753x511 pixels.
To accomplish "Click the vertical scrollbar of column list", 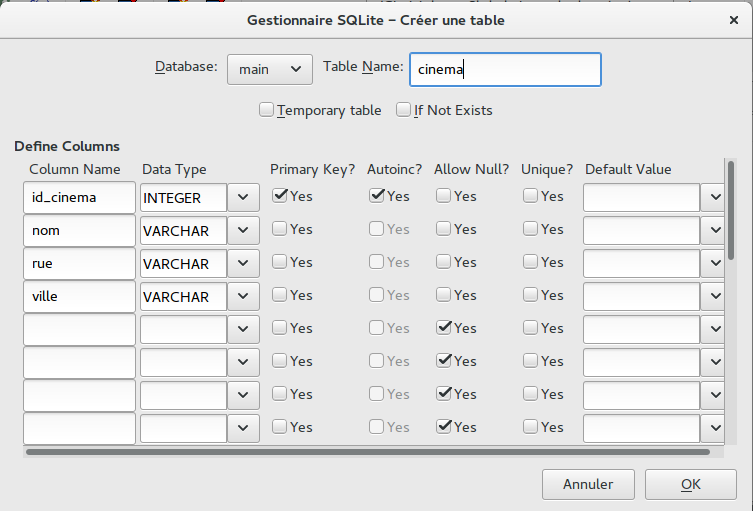I will (x=731, y=210).
